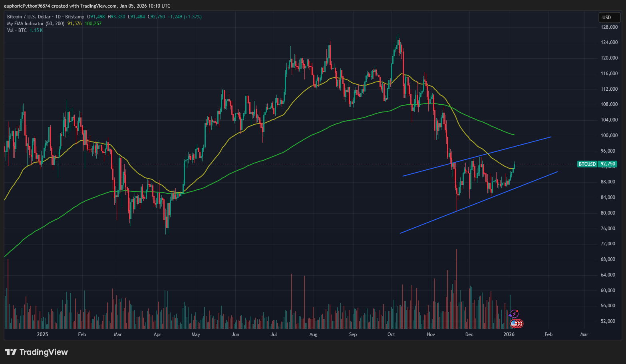Select the BTCUSD price label on the axis
Image resolution: width=626 pixels, height=364 pixels.
tap(587, 164)
